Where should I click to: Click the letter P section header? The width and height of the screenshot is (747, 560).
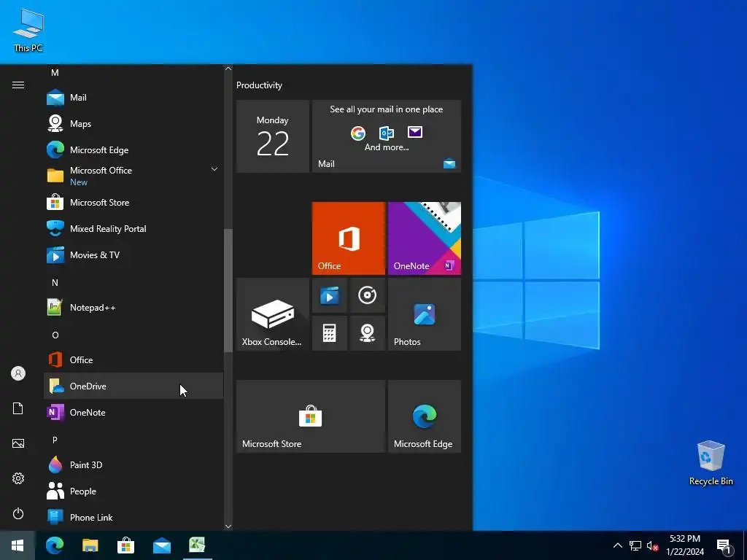point(55,440)
